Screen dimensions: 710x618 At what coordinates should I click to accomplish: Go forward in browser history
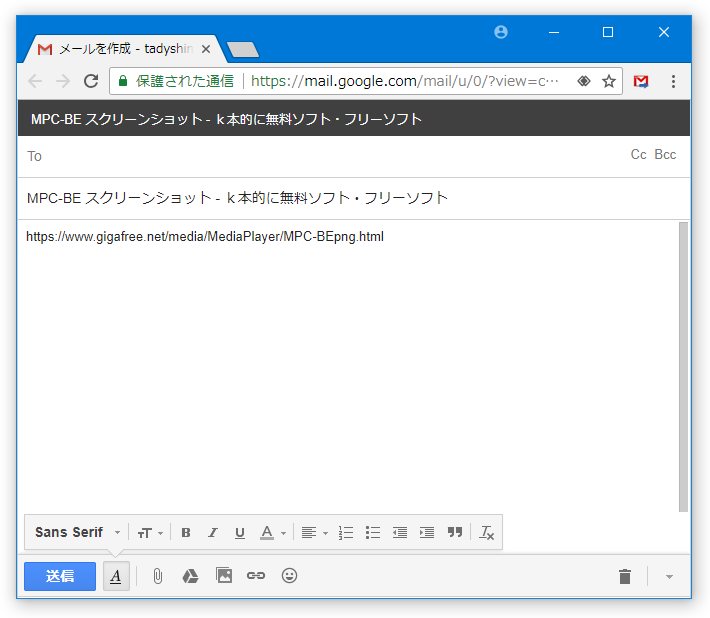[x=63, y=81]
